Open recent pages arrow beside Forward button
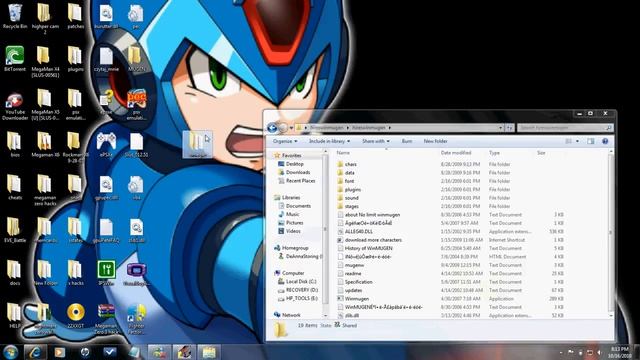The width and height of the screenshot is (640, 360). pyautogui.click(x=291, y=128)
